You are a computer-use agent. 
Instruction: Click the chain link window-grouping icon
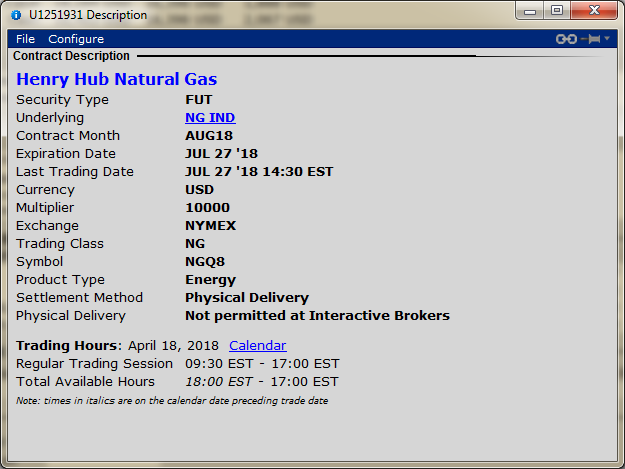[566, 39]
